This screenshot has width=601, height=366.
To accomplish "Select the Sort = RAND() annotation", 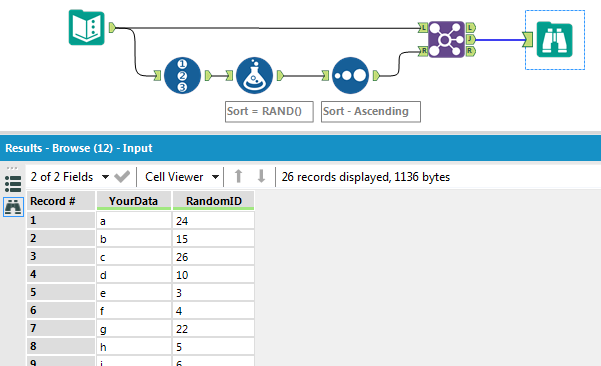I will [269, 112].
